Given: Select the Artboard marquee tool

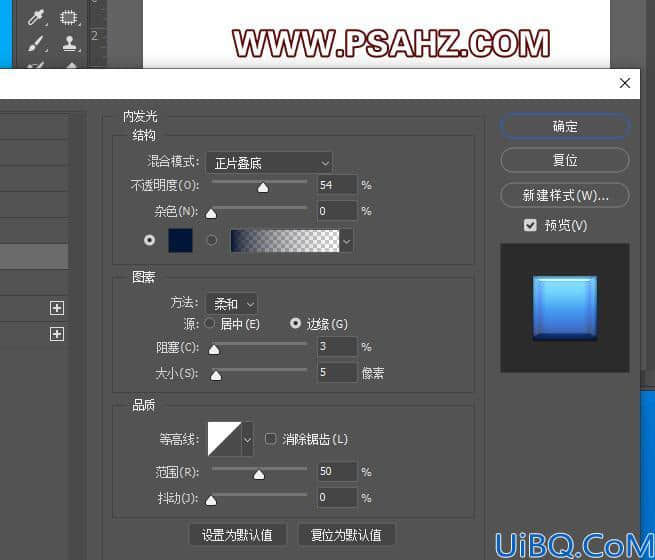Looking at the screenshot, I should click(x=69, y=18).
